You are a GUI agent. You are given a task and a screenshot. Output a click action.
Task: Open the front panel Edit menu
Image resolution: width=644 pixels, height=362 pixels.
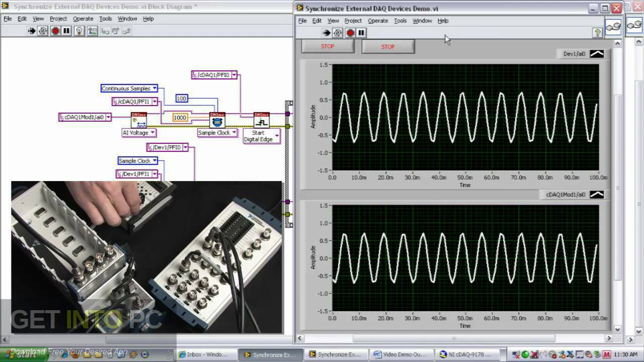(x=317, y=21)
